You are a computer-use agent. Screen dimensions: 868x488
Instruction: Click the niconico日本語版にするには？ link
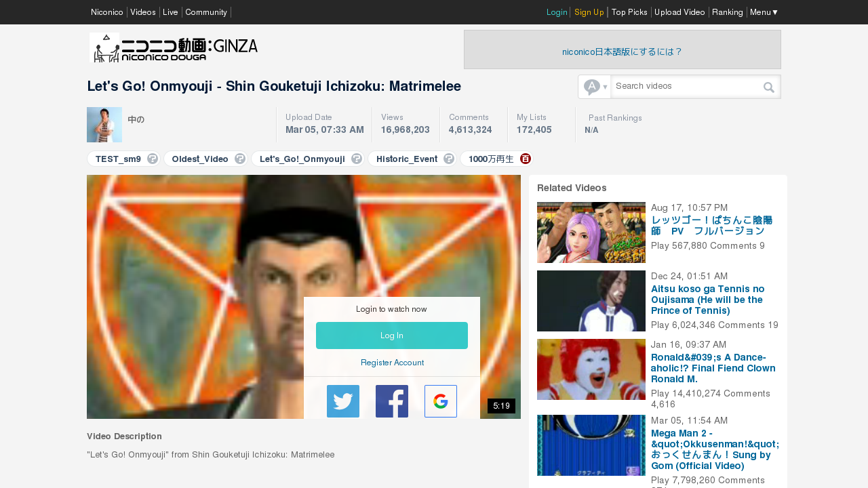(x=623, y=52)
